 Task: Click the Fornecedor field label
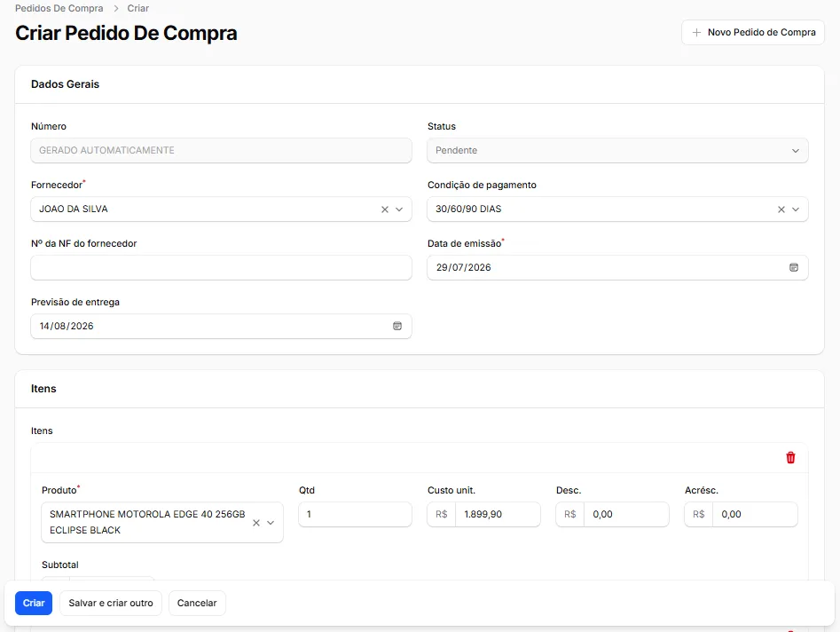58,185
